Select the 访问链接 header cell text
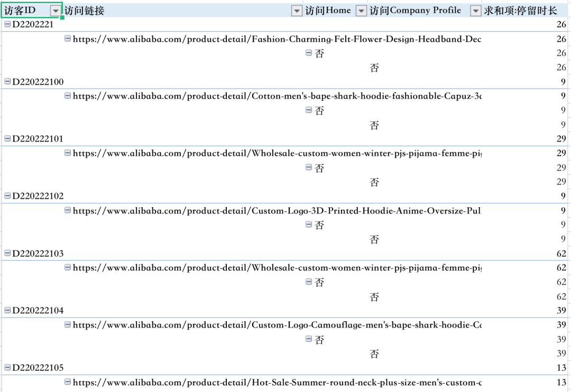Image resolution: width=571 pixels, height=392 pixels. point(85,11)
